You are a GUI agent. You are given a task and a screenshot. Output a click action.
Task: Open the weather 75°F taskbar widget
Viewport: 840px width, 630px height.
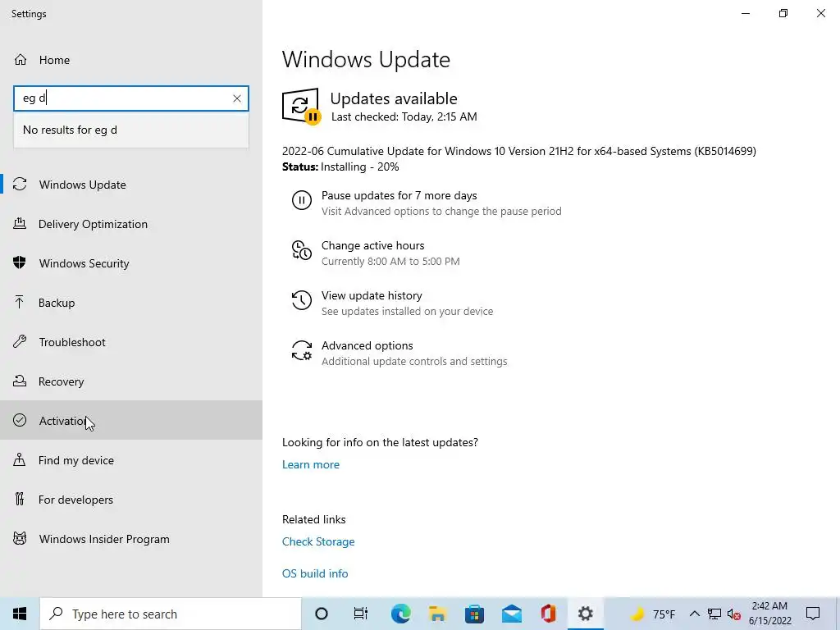click(x=652, y=614)
